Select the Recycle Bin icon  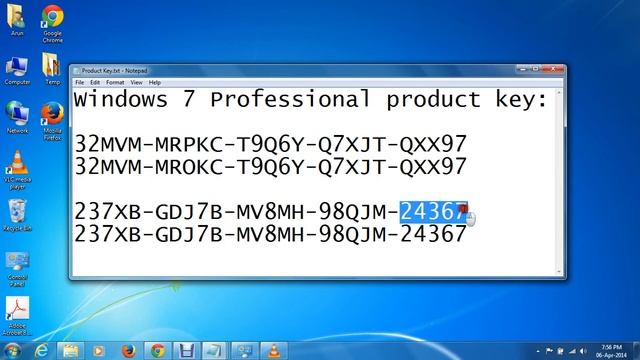pos(17,215)
